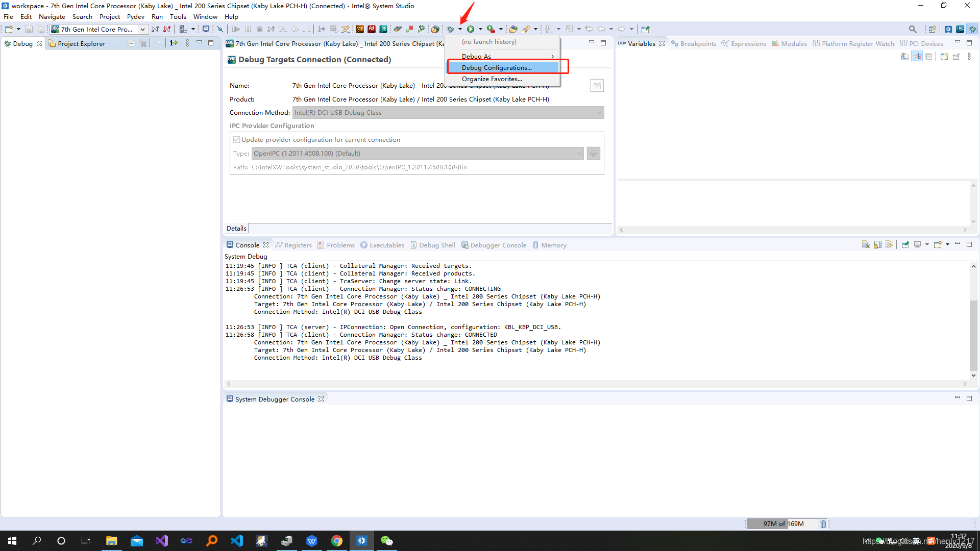Viewport: 980px width, 551px height.
Task: Switch to the Modules tab
Action: [x=789, y=43]
